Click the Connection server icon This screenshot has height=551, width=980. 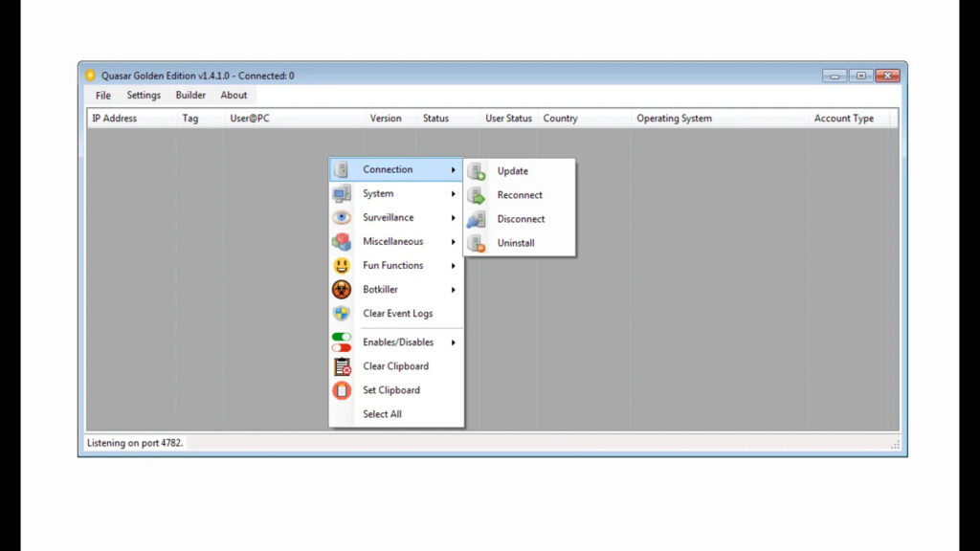tap(342, 169)
